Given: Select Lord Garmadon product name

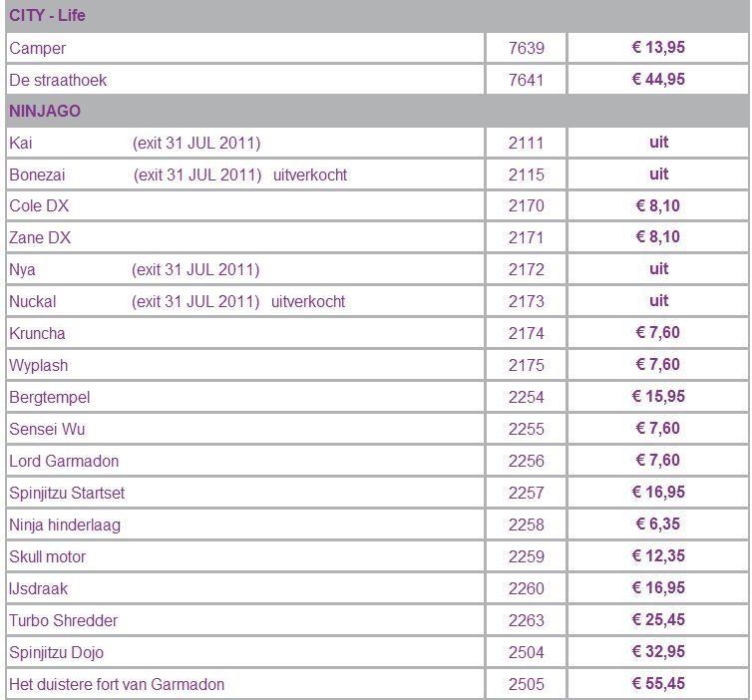Looking at the screenshot, I should pyautogui.click(x=64, y=461).
